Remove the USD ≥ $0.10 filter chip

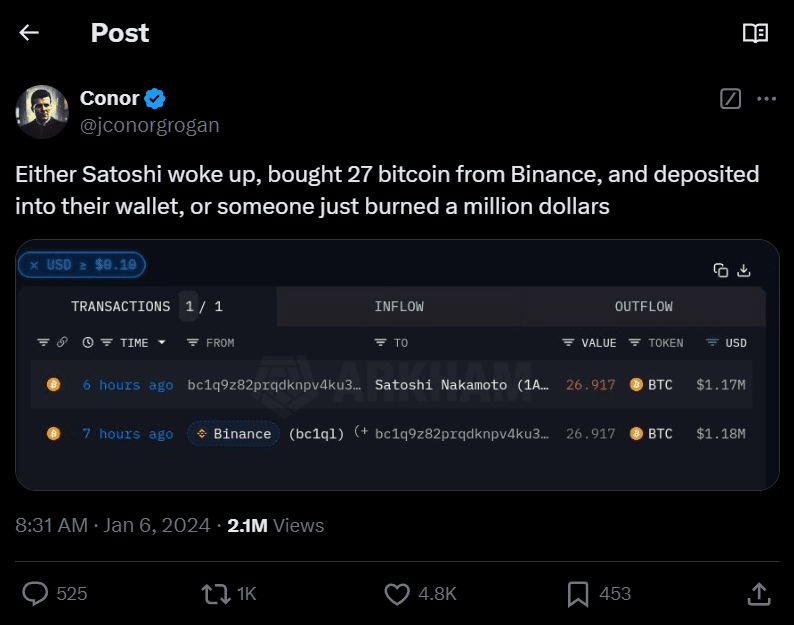pos(34,265)
